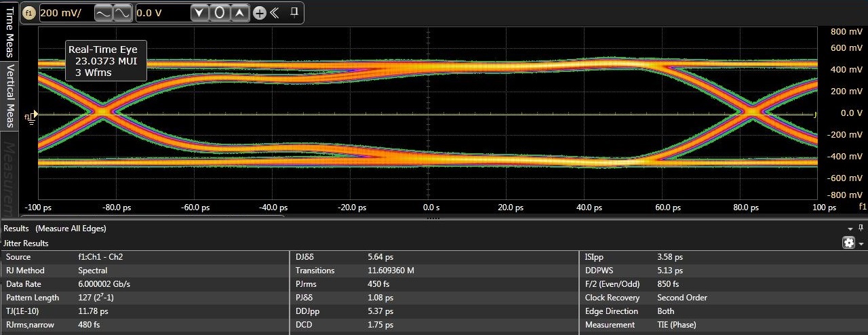Click the f1 function channel badge
The image size is (868, 335).
point(29,13)
